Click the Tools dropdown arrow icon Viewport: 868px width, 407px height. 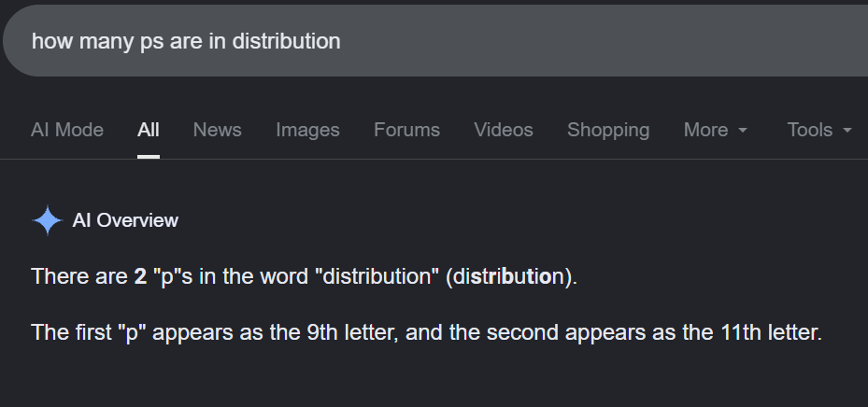pyautogui.click(x=847, y=131)
